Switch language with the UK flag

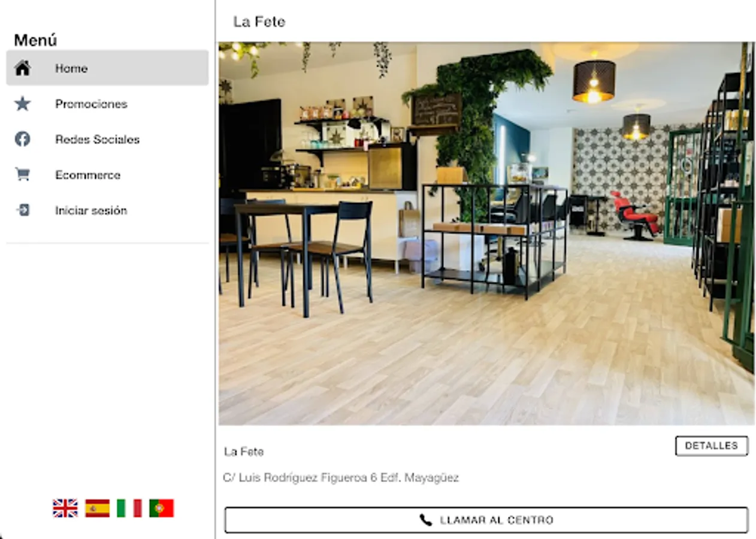click(65, 508)
